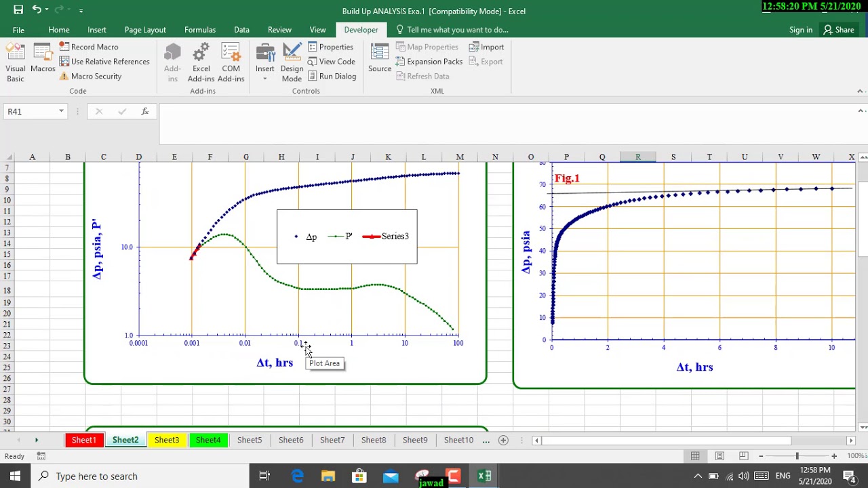Switch to the Review tab
Viewport: 868px width, 488px height.
279,30
